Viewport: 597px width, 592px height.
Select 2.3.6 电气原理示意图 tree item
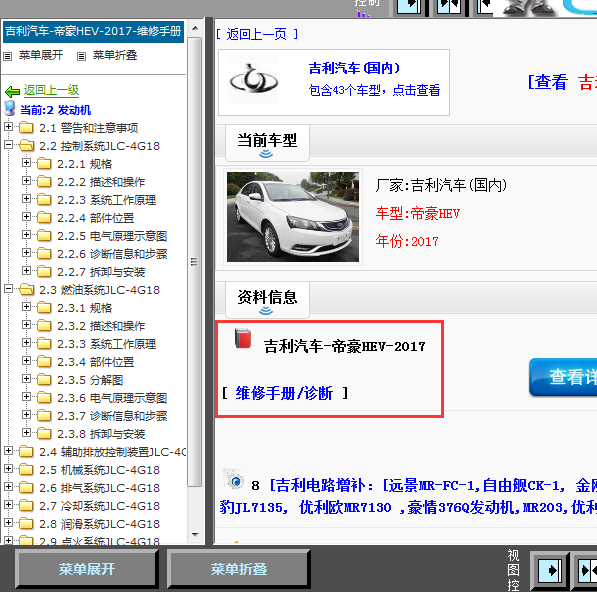click(x=112, y=398)
